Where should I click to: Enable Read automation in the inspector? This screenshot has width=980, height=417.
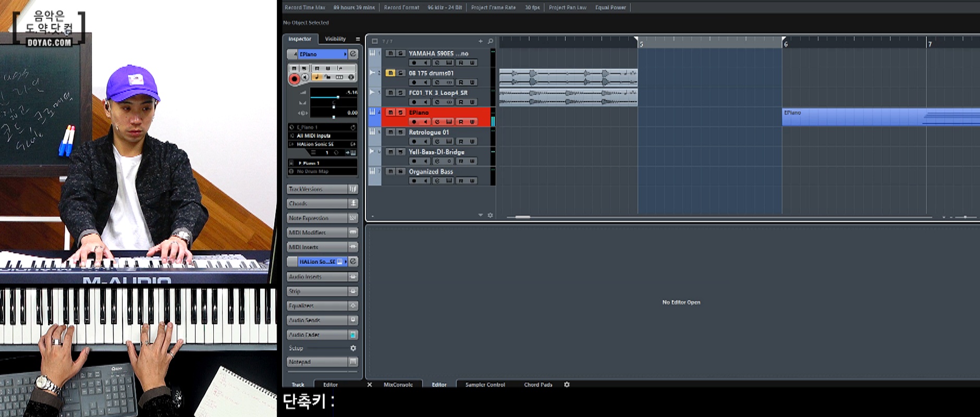pyautogui.click(x=317, y=68)
